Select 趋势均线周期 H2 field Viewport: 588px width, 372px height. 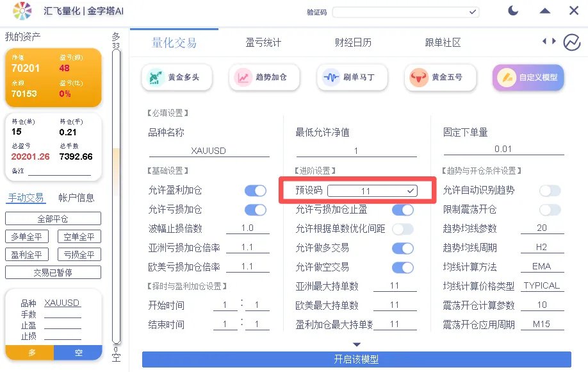tap(542, 248)
